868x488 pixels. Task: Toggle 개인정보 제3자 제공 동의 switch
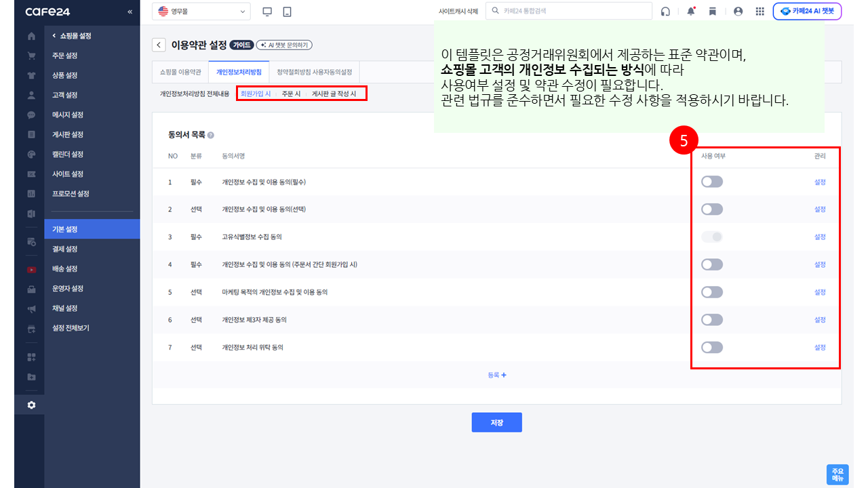point(712,320)
